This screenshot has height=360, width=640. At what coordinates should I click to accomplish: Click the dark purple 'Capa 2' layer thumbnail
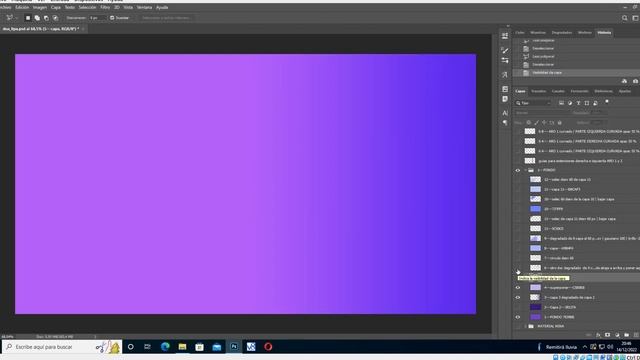point(535,307)
